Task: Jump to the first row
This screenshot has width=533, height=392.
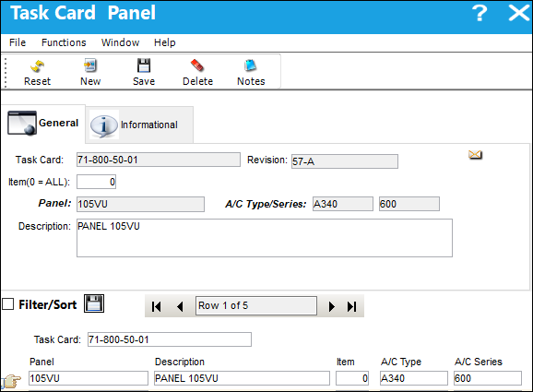Action: [157, 306]
